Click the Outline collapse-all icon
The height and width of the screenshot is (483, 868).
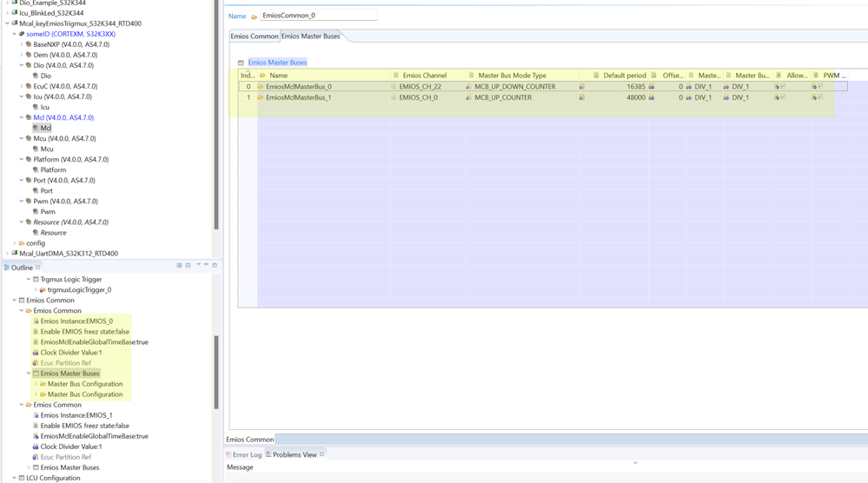189,266
